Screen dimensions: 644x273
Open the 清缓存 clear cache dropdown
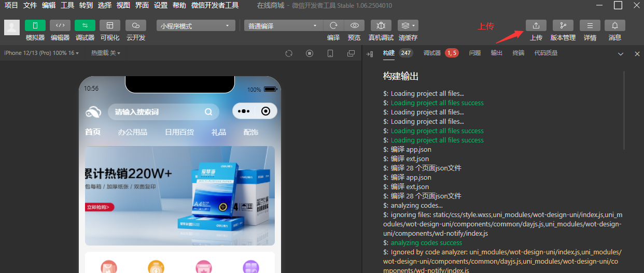click(408, 25)
